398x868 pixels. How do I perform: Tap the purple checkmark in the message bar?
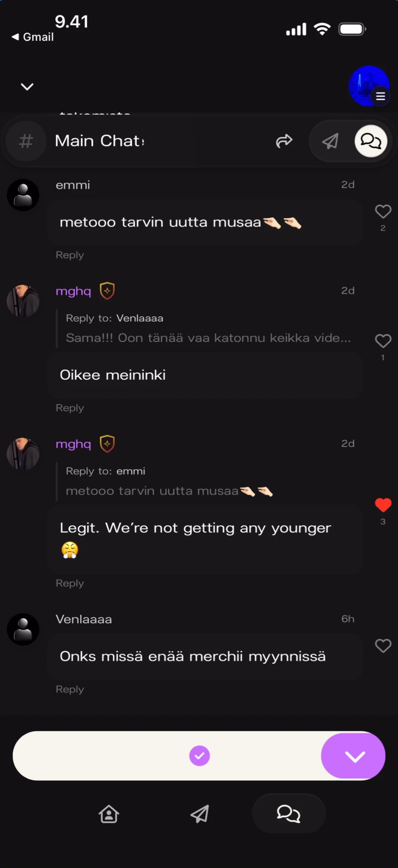coord(199,755)
